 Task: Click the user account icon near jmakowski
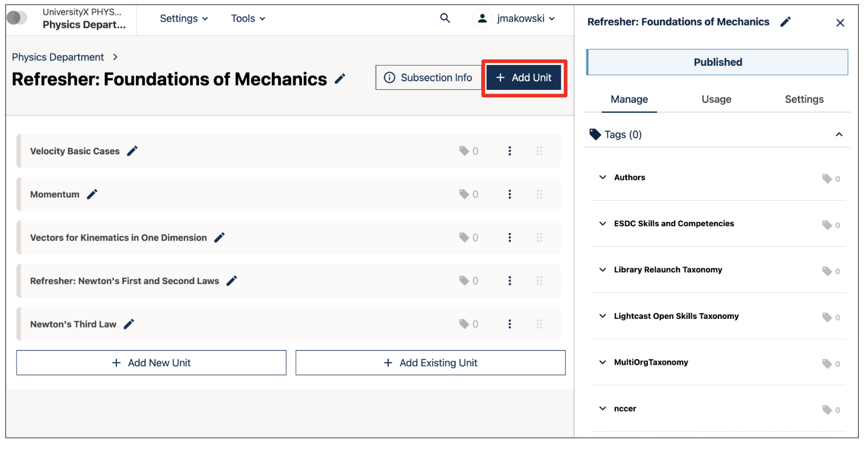pyautogui.click(x=482, y=18)
